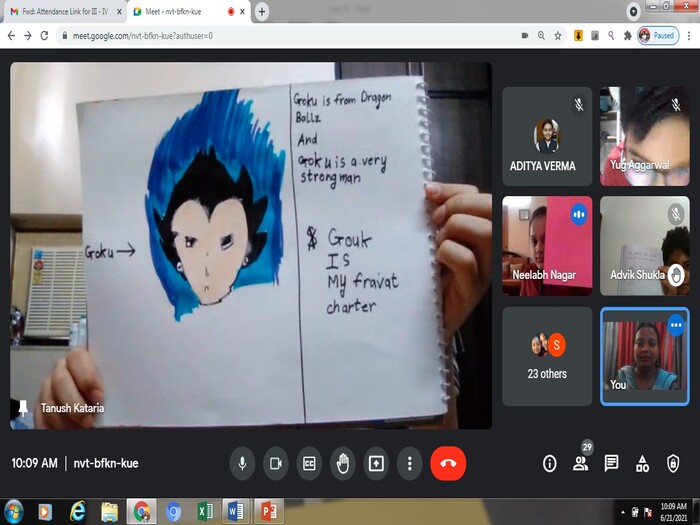Click the zoom magnifier icon in address bar
700x525 pixels.
[541, 36]
